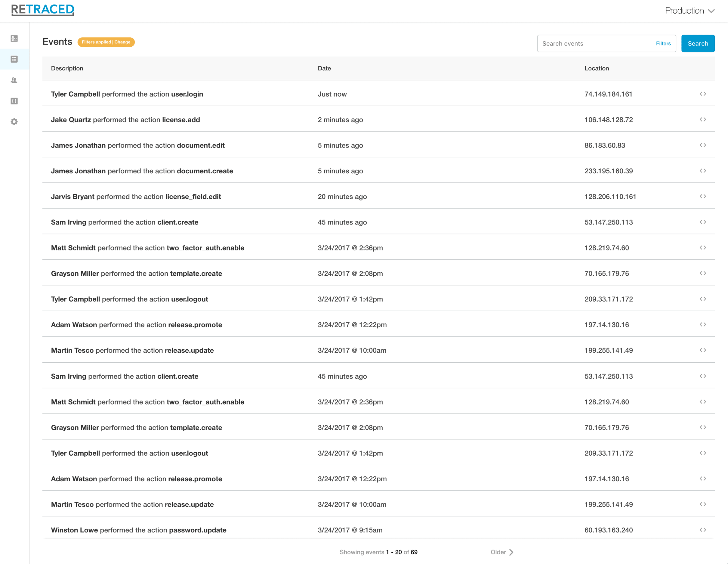The image size is (728, 564).
Task: View raw code for Tyler Campbell user.login event
Action: 703,94
